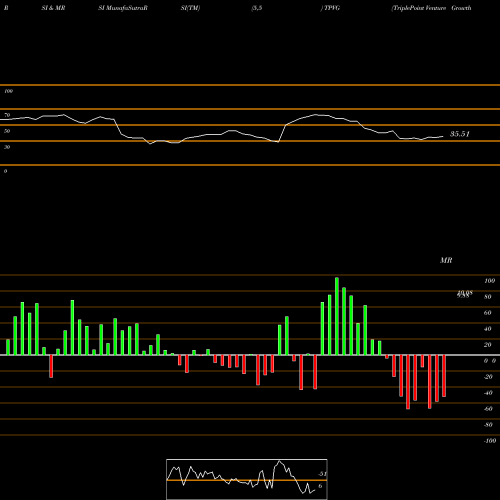Viewport: 500px width, 500px height.
Task: Click the 35.51 RSI value label
Action: pos(460,134)
